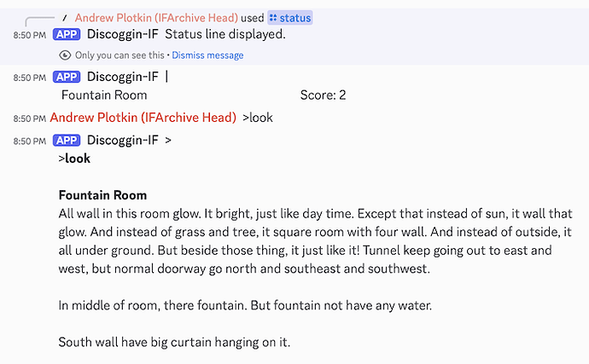Click the eye icon beside "Only you can see this"
Image resolution: width=589 pixels, height=364 pixels.
(x=65, y=55)
